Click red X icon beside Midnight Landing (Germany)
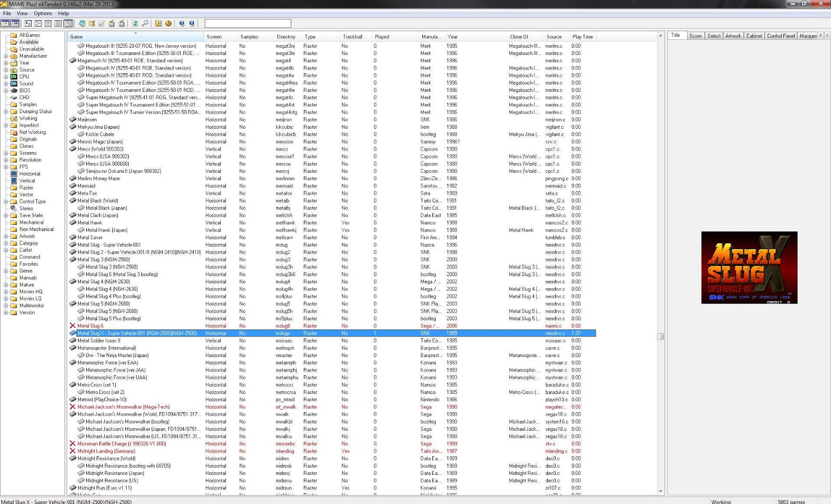This screenshot has height=504, width=831. pyautogui.click(x=73, y=451)
